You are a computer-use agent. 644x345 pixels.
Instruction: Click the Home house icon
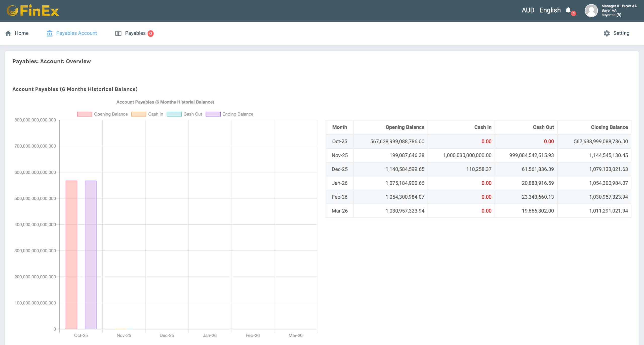(8, 33)
